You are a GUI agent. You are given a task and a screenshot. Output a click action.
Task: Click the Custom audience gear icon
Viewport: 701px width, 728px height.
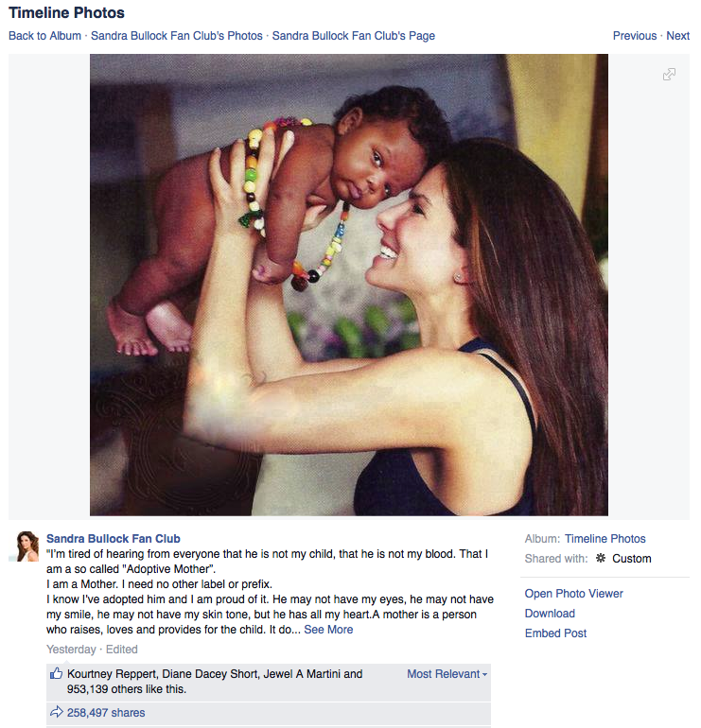601,559
